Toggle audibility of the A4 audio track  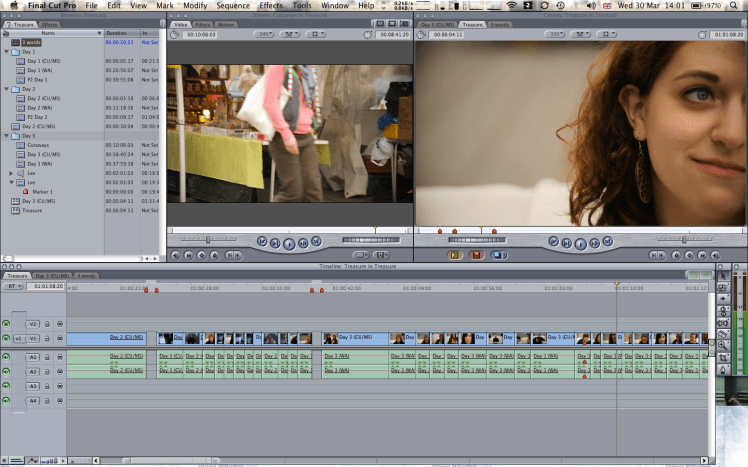[7, 401]
